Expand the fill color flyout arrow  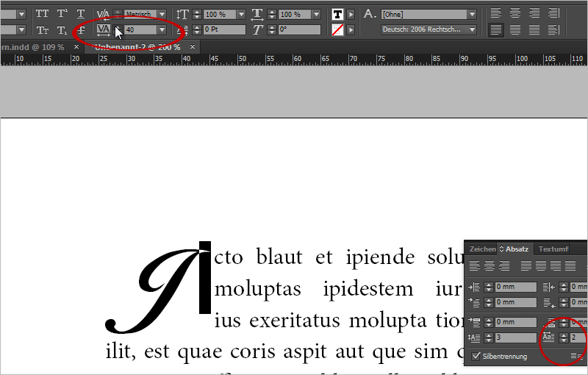(351, 14)
